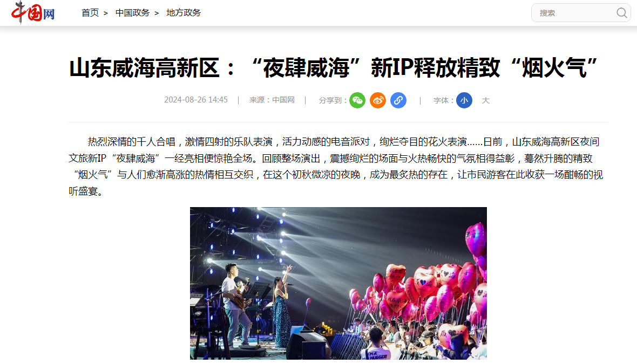Go to 首页 in breadcrumb
Viewport: 637px width, 364px height.
point(90,13)
